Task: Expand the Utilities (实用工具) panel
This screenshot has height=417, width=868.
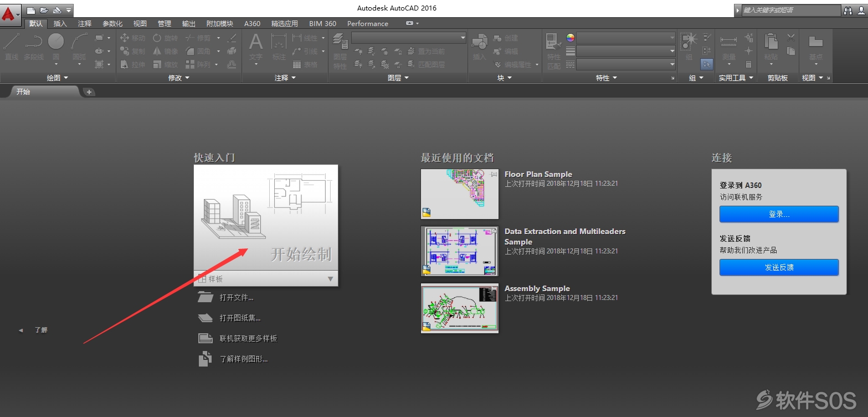Action: [736, 78]
